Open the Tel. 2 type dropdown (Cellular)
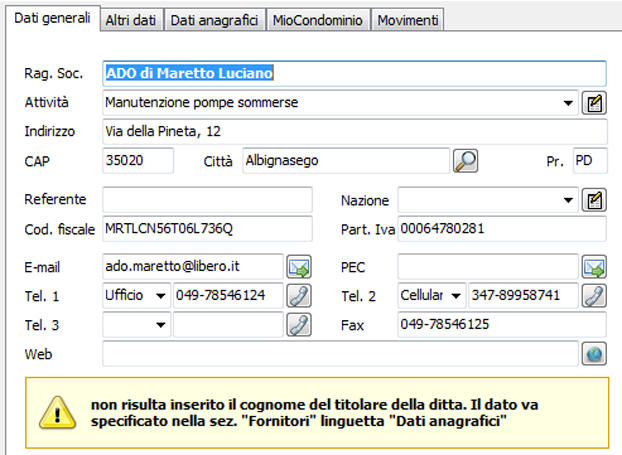Viewport: 622px width, 455px height. pos(456,296)
